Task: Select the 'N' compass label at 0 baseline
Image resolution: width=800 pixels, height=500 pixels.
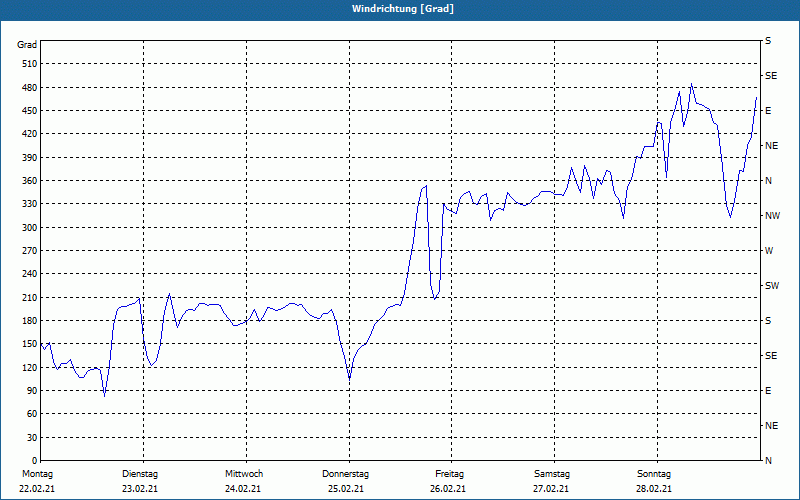Action: click(768, 460)
